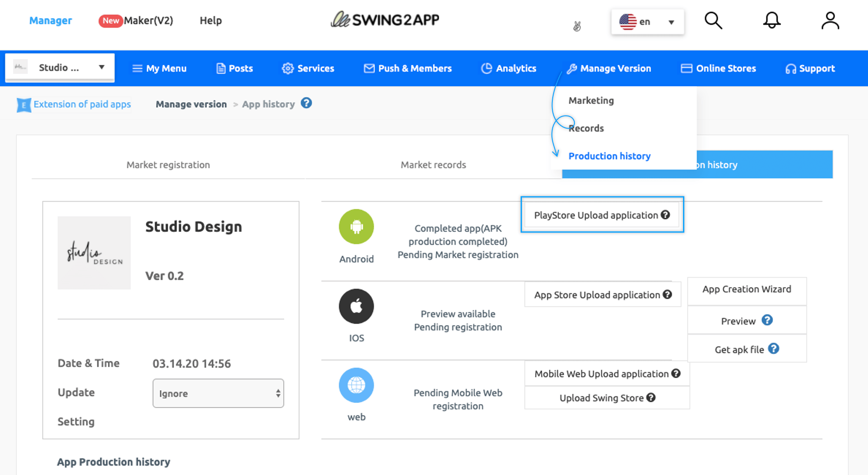
Task: Click the Preview button
Action: coord(747,320)
